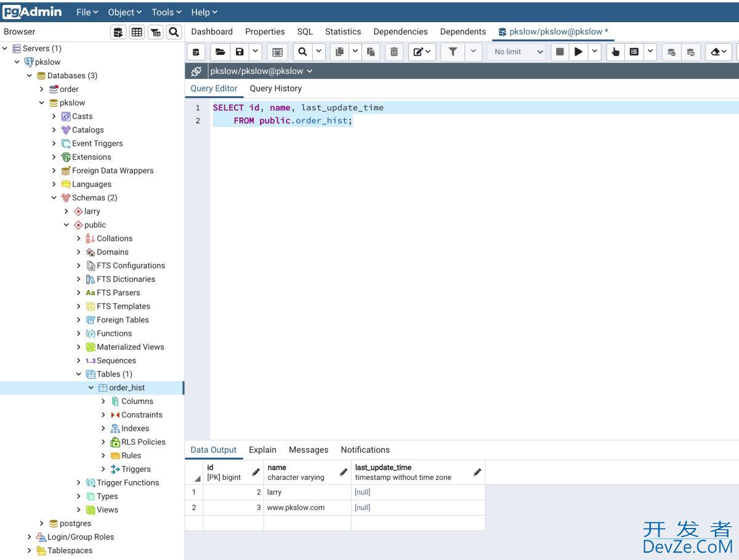739x560 pixels.
Task: Open Query Tool from Browser panel header
Action: pos(118,32)
